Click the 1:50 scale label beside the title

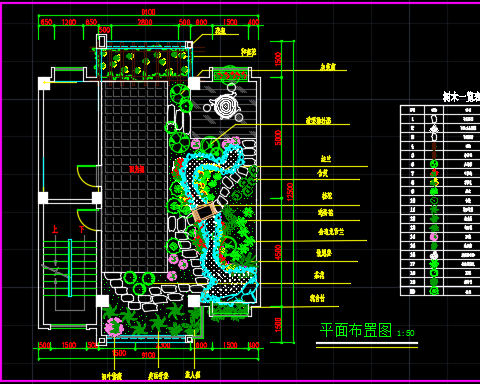coord(406,333)
